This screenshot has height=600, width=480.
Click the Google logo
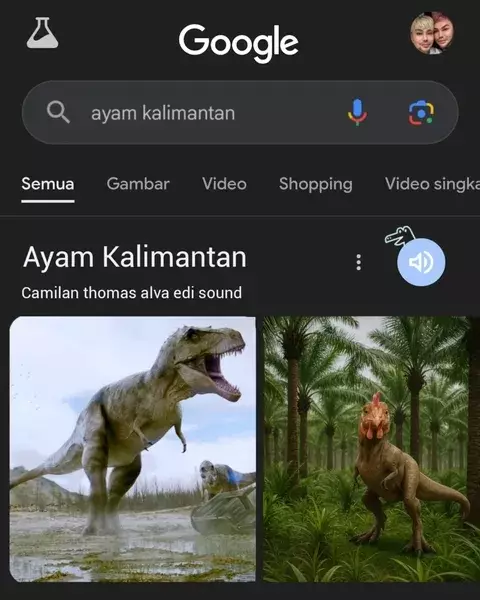tap(238, 43)
